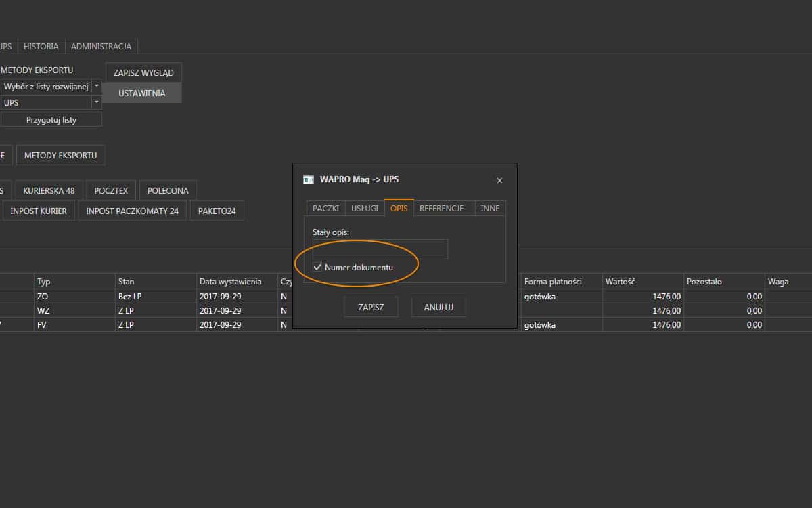Cancel the dialog with ANULUJ
The image size is (812, 508).
click(x=438, y=307)
